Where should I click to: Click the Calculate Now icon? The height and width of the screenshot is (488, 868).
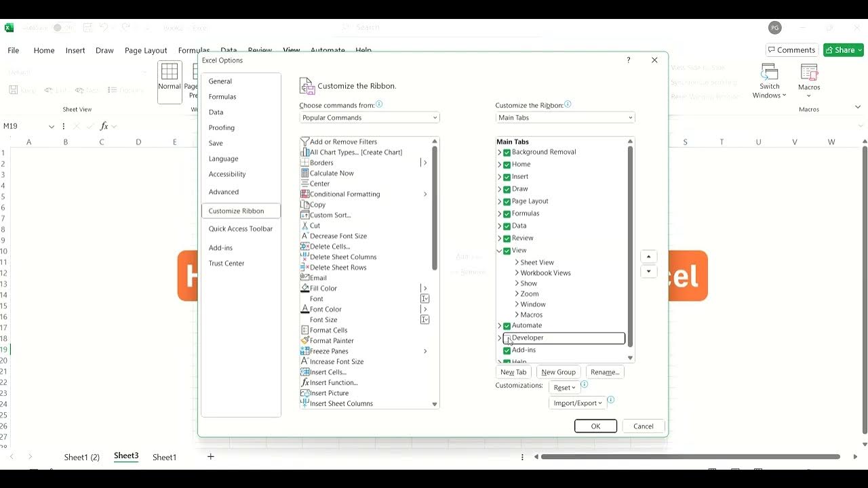304,174
